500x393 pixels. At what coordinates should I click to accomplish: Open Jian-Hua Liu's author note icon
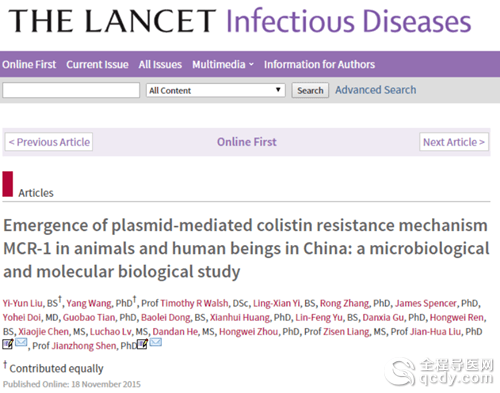click(8, 344)
